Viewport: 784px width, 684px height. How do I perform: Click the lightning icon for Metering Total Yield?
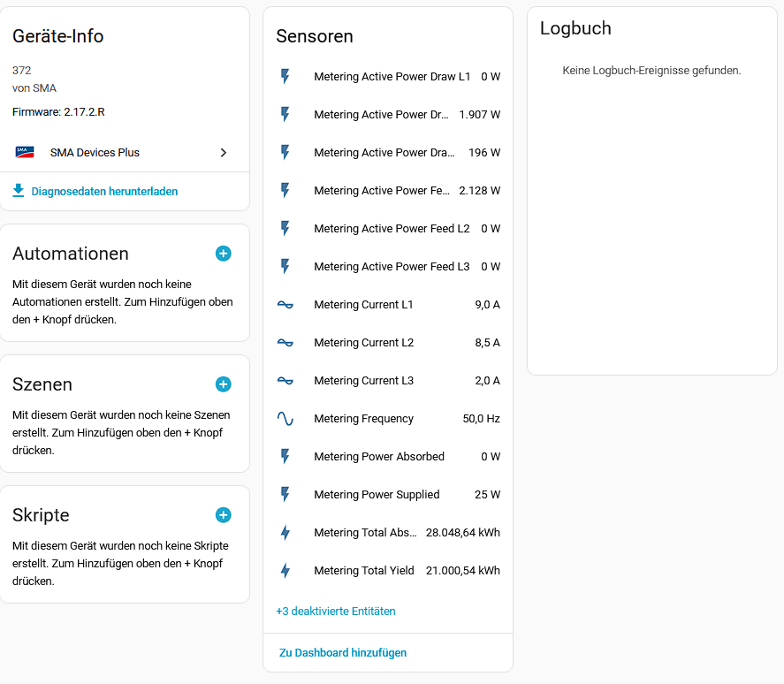click(285, 571)
